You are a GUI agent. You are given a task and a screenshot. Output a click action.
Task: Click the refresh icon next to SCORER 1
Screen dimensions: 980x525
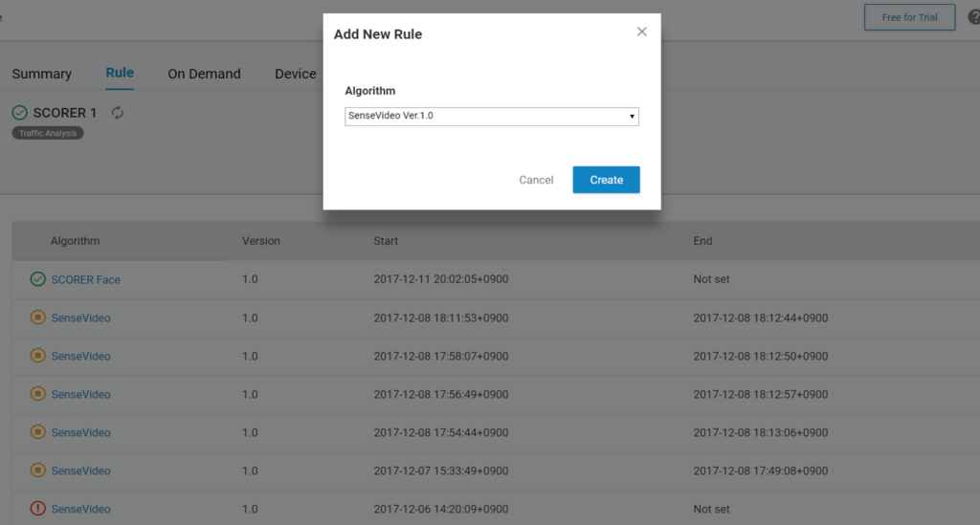coord(118,113)
